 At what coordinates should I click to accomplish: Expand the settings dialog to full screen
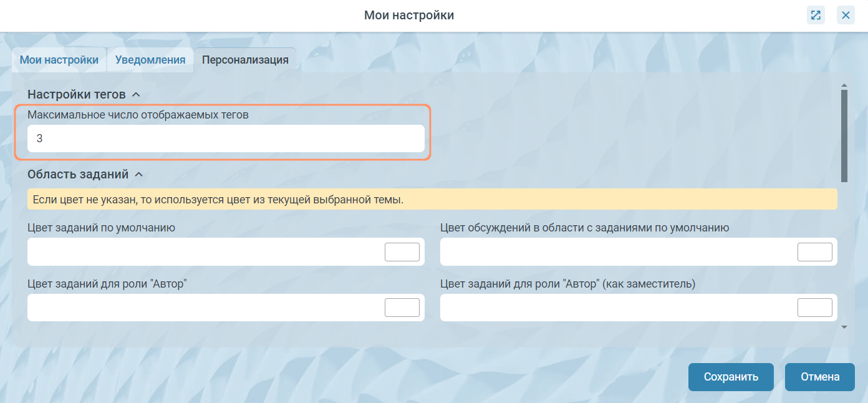click(x=816, y=15)
